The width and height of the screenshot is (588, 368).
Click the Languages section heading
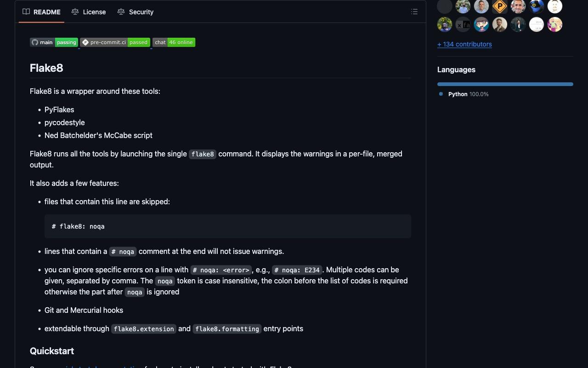click(456, 69)
